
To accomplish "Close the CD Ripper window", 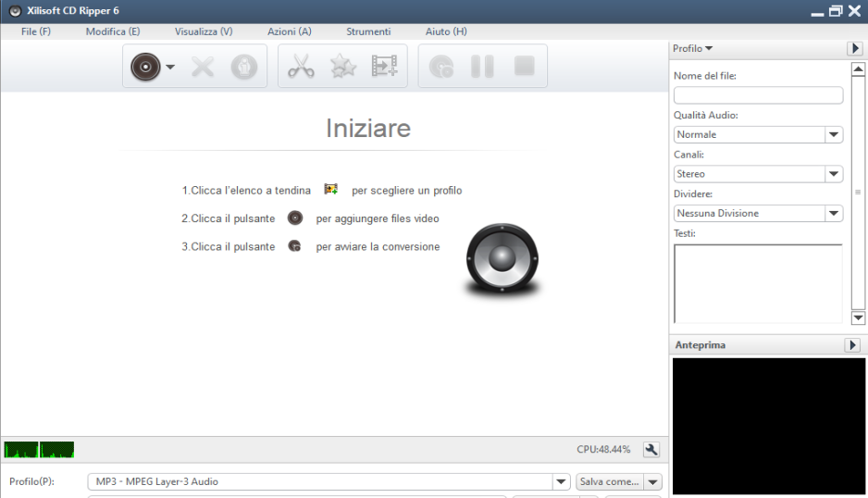I will click(x=855, y=11).
